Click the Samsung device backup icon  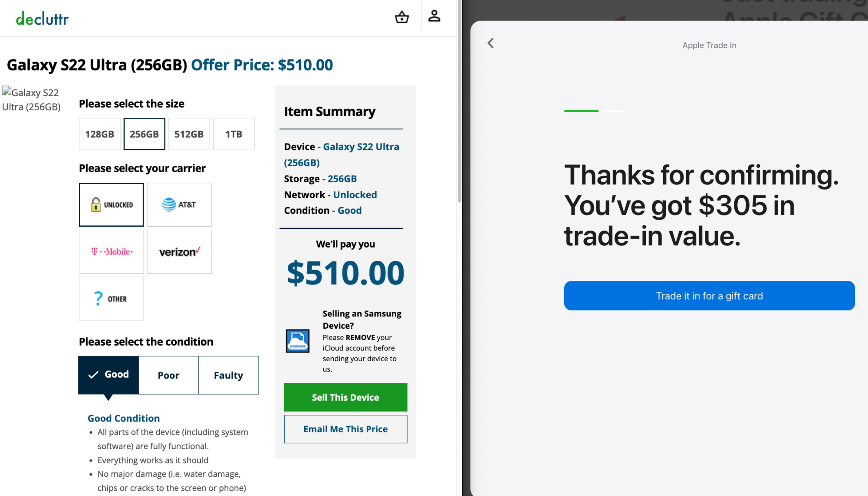point(297,341)
